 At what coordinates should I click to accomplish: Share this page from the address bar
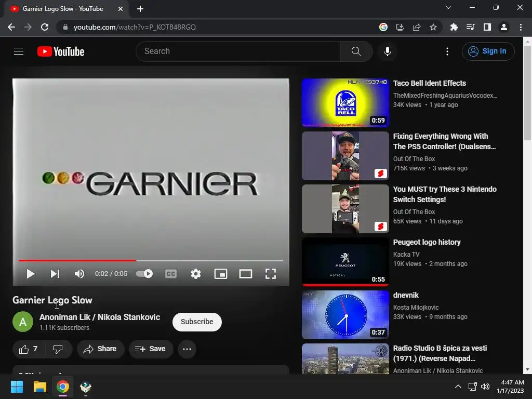click(x=416, y=27)
